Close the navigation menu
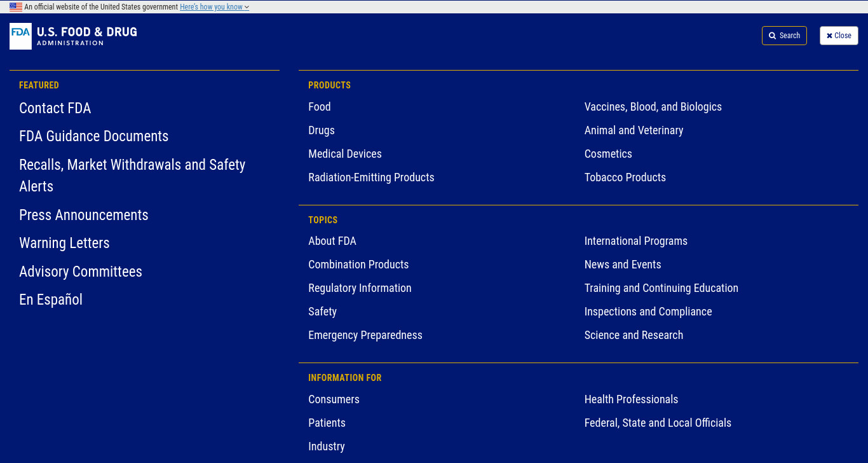Image resolution: width=868 pixels, height=463 pixels. coord(839,36)
